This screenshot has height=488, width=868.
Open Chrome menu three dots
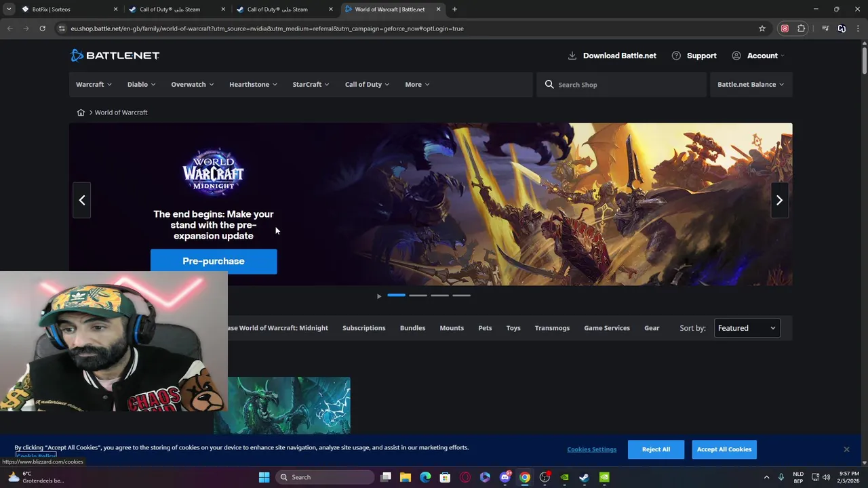pos(858,28)
